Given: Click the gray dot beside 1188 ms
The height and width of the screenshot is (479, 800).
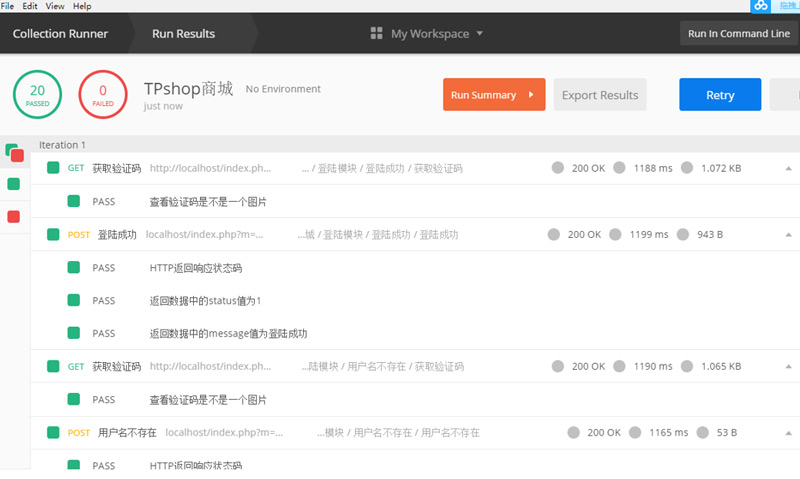Looking at the screenshot, I should tap(619, 168).
